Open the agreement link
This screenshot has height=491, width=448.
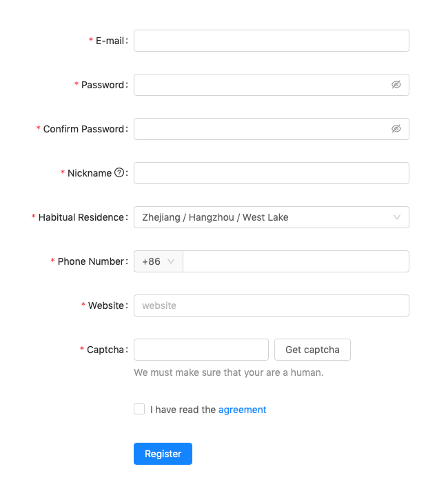(x=243, y=410)
